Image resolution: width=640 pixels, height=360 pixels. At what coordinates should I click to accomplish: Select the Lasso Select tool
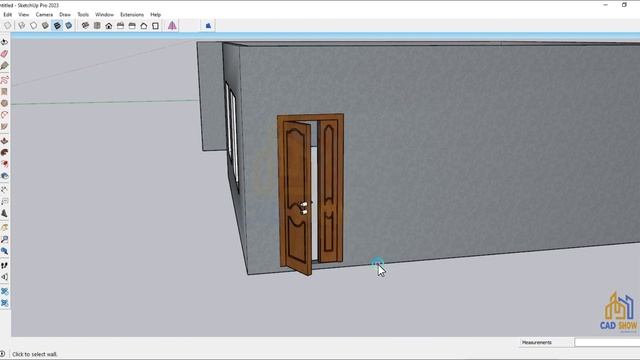4,42
